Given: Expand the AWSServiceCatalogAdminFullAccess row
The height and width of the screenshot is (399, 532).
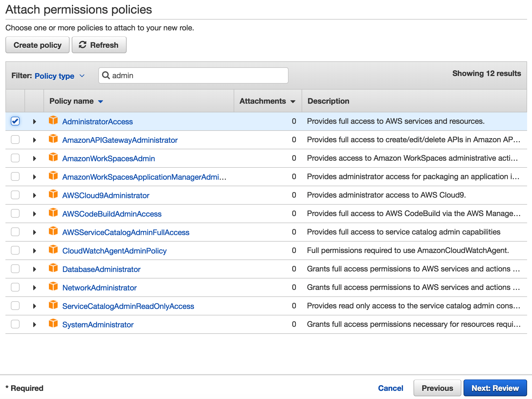Looking at the screenshot, I should pyautogui.click(x=35, y=232).
